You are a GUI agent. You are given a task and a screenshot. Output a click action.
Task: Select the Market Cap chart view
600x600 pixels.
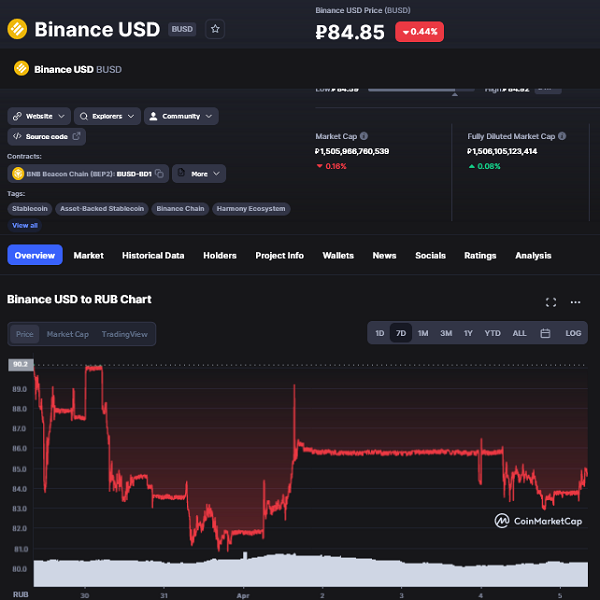coord(68,334)
